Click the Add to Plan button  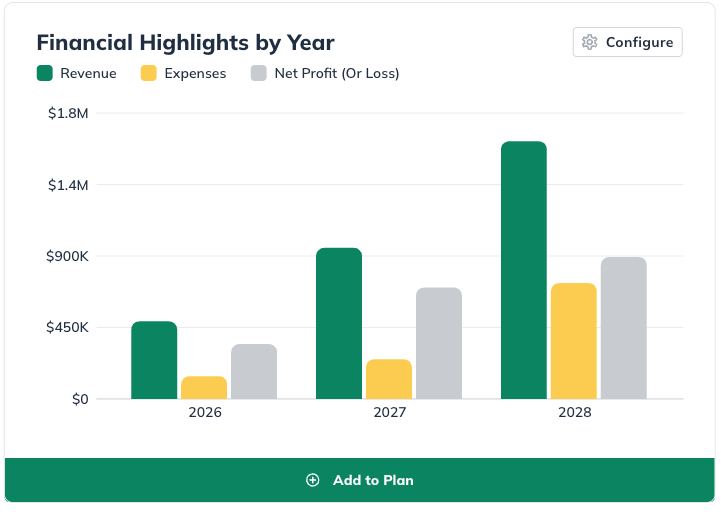tap(360, 480)
